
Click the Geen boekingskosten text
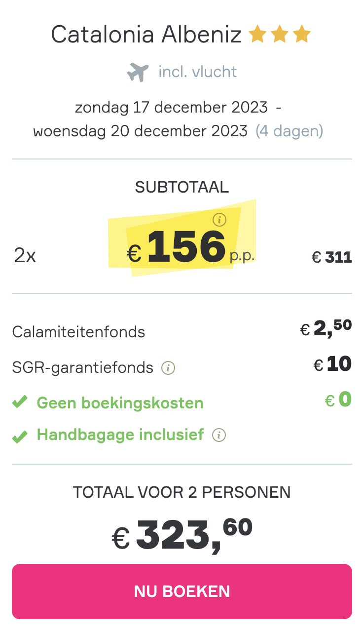tap(120, 403)
